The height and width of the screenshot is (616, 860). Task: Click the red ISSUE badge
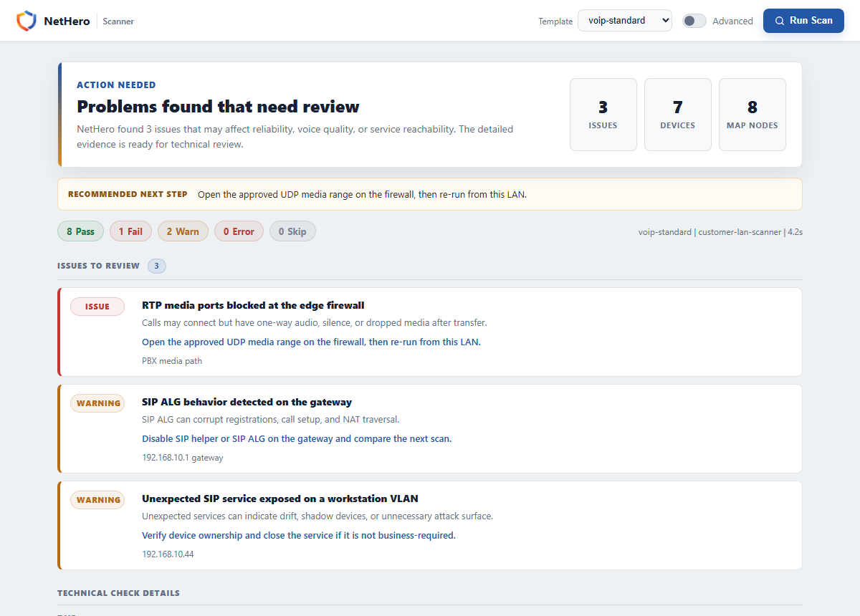(97, 307)
